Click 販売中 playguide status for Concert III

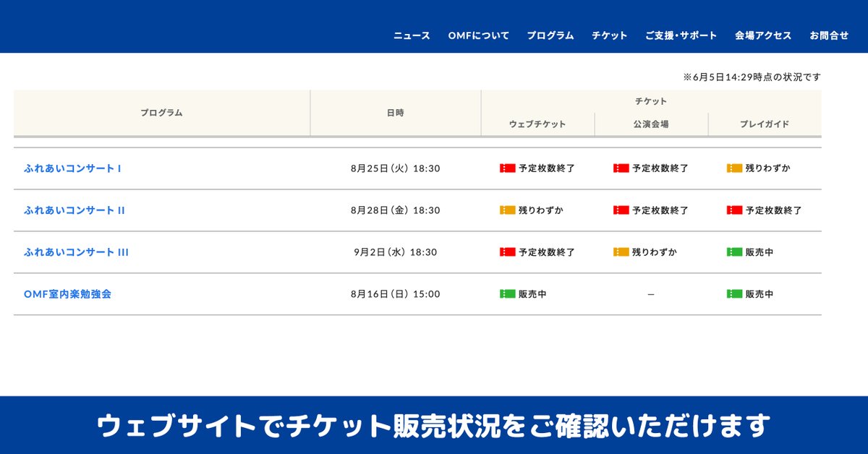click(x=759, y=252)
